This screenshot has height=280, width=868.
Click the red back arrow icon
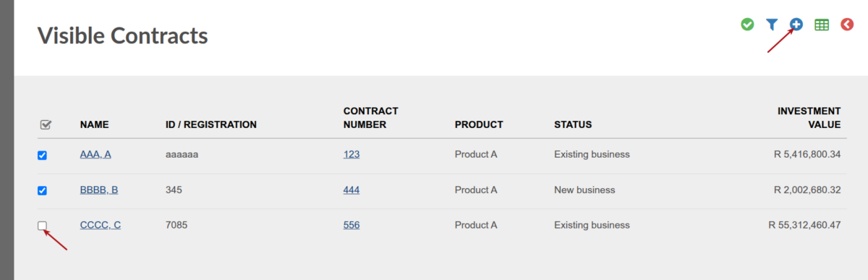(x=847, y=25)
